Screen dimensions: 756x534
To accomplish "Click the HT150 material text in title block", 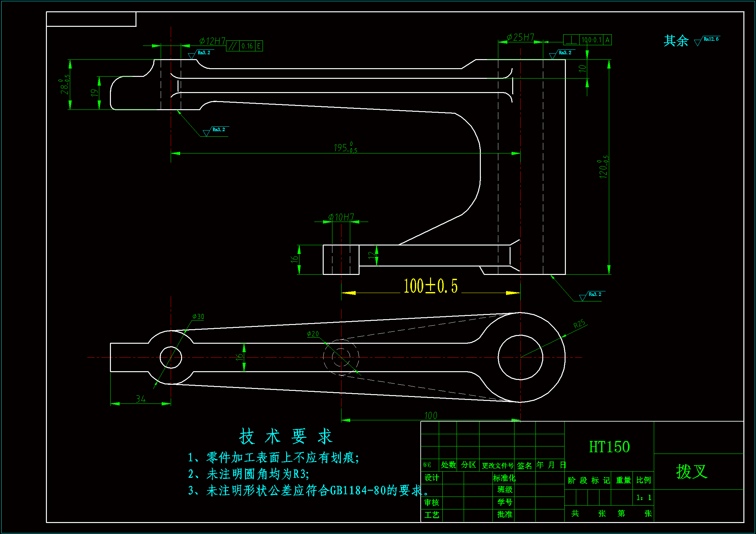I will click(x=609, y=447).
